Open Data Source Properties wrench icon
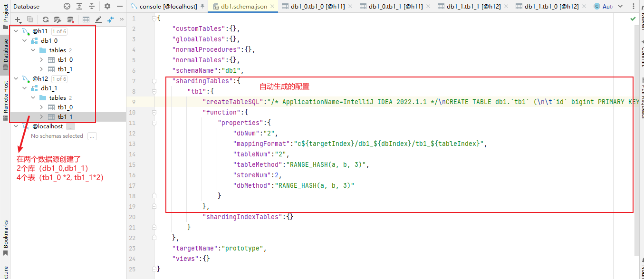This screenshot has height=279, width=644. [x=58, y=19]
